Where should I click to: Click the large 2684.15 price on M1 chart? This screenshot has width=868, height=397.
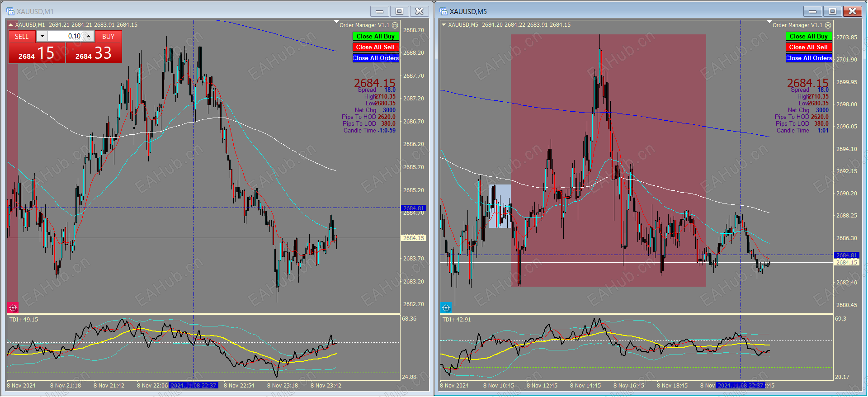pos(374,83)
